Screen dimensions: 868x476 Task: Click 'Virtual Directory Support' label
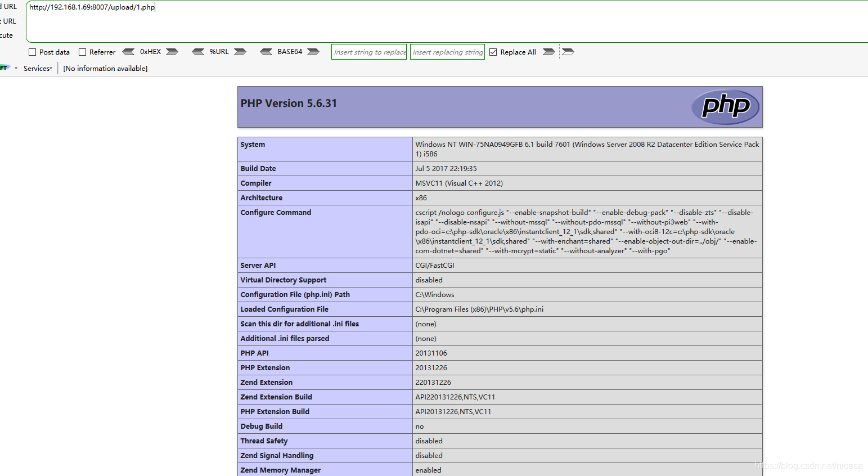point(284,280)
